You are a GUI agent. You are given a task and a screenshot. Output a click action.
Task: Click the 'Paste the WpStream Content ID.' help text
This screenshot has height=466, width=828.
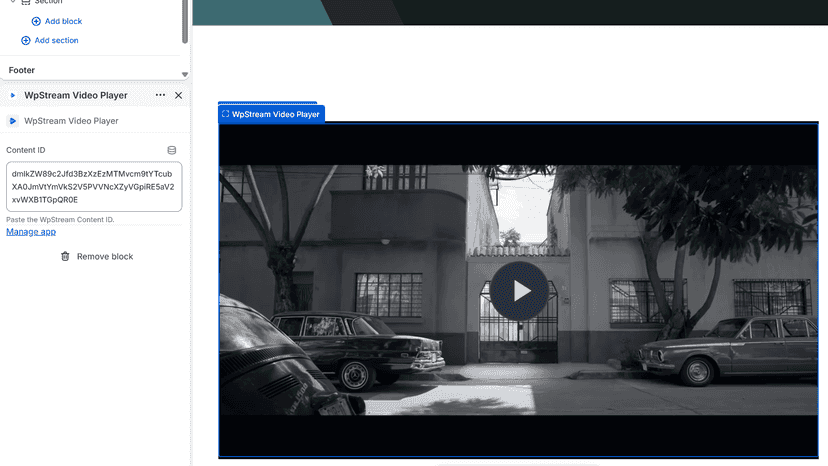pos(60,219)
